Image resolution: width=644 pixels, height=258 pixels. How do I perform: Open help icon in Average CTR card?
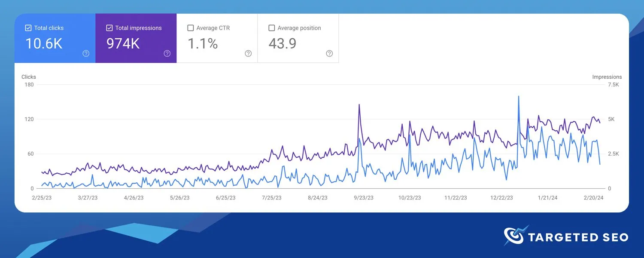click(248, 54)
